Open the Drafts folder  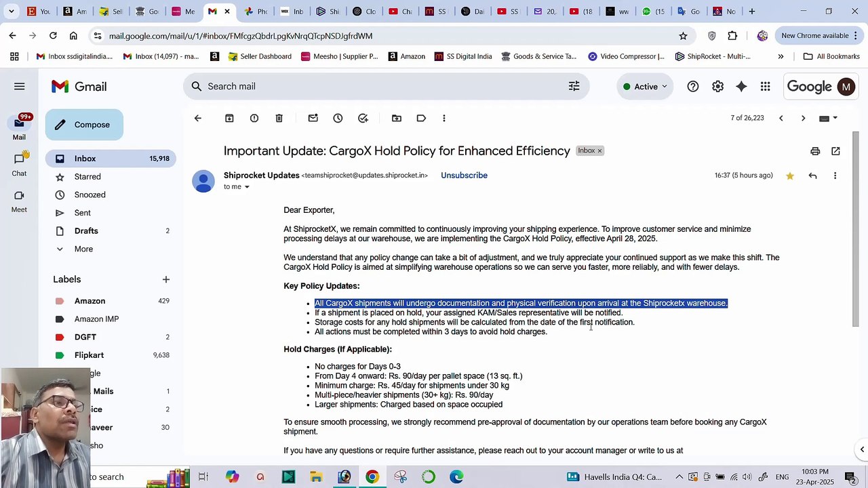coord(111,231)
